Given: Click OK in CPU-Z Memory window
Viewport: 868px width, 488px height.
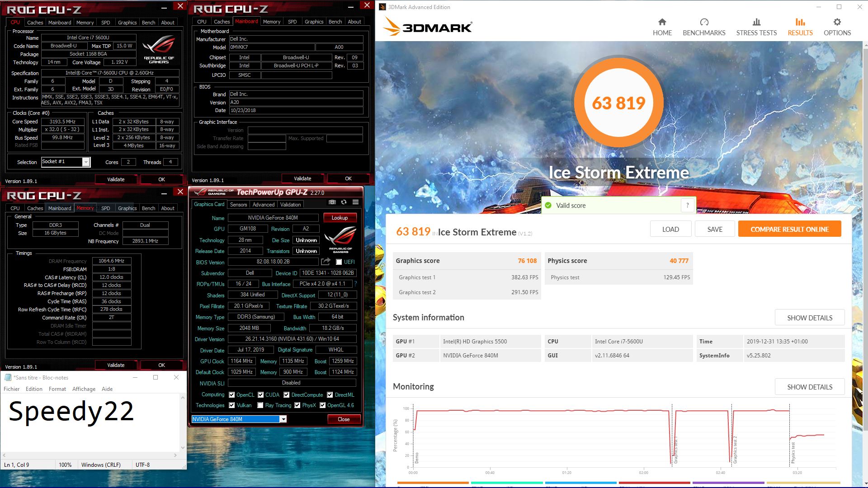Looking at the screenshot, I should coord(161,365).
